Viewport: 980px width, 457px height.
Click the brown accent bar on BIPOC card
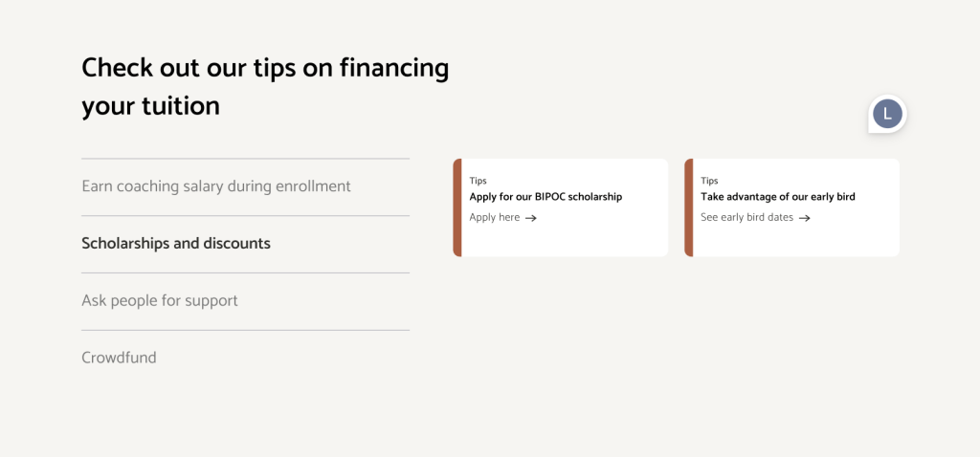[x=457, y=207]
